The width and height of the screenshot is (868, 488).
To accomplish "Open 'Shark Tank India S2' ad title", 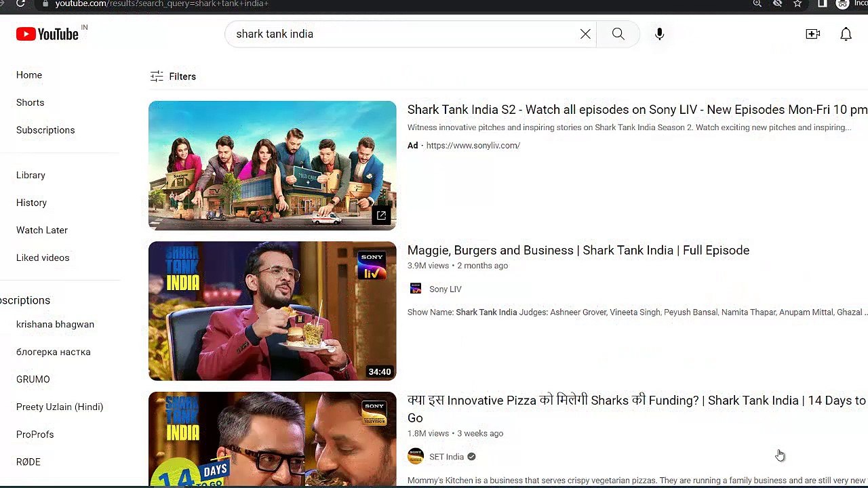I will tap(637, 110).
